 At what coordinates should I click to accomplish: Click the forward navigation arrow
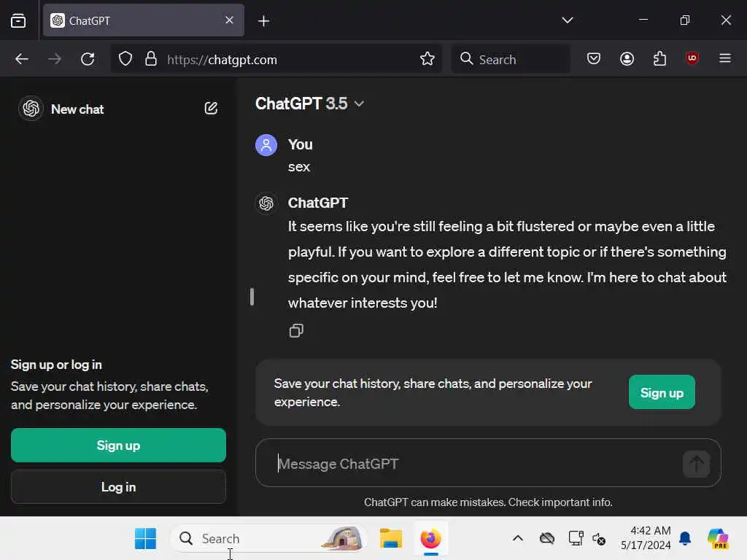click(55, 59)
